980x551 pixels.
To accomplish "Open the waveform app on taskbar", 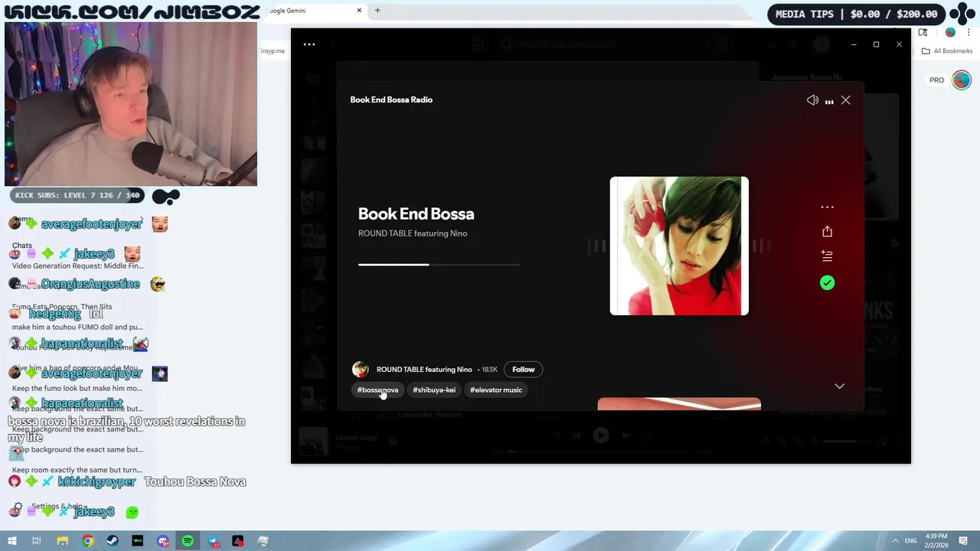I will (138, 541).
